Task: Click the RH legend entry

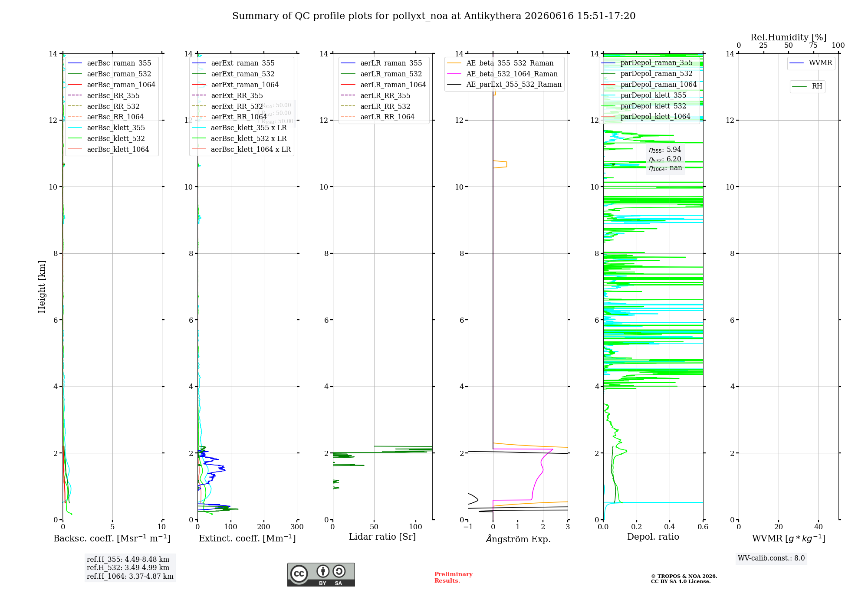Action: tap(807, 87)
